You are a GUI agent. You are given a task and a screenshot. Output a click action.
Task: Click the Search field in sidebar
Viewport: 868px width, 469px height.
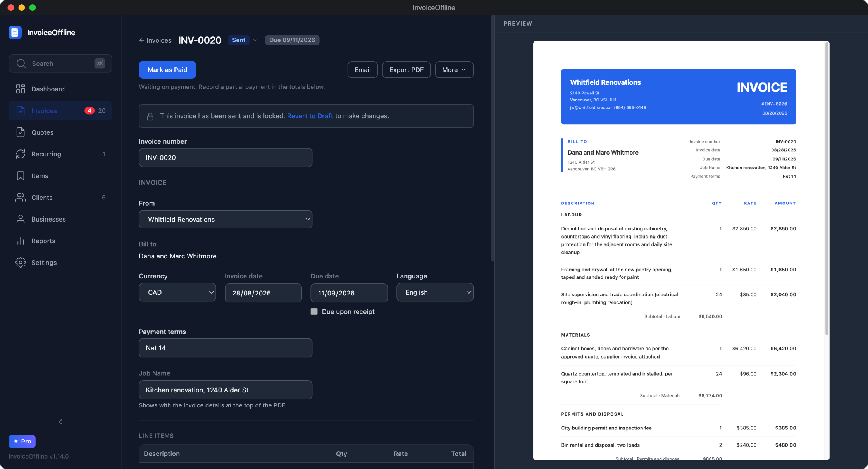(60, 64)
